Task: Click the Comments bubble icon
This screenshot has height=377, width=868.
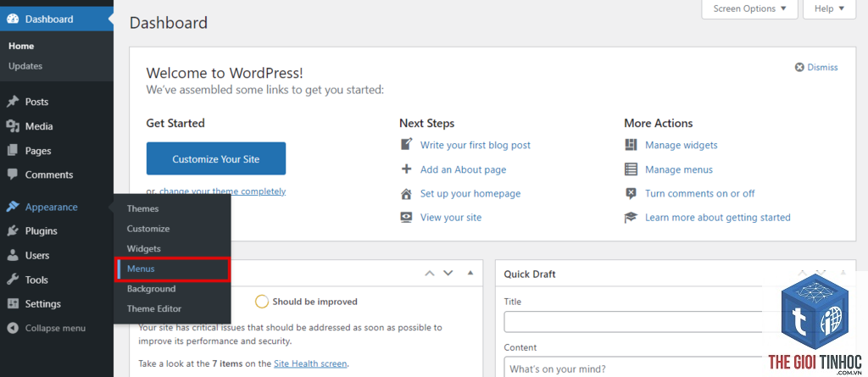Action: [x=12, y=175]
